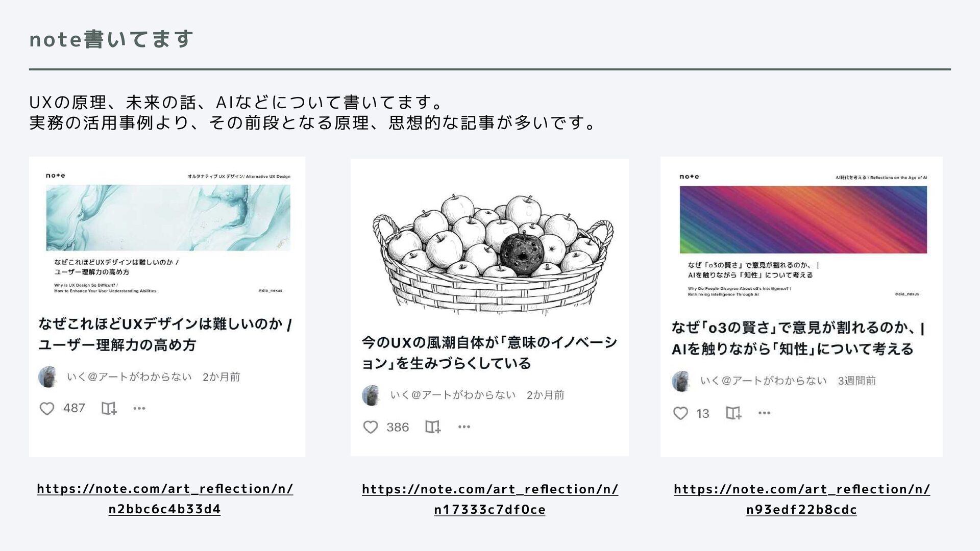The image size is (980, 551).
Task: Like the o3 intelligence article (13 hearts)
Action: 680,413
